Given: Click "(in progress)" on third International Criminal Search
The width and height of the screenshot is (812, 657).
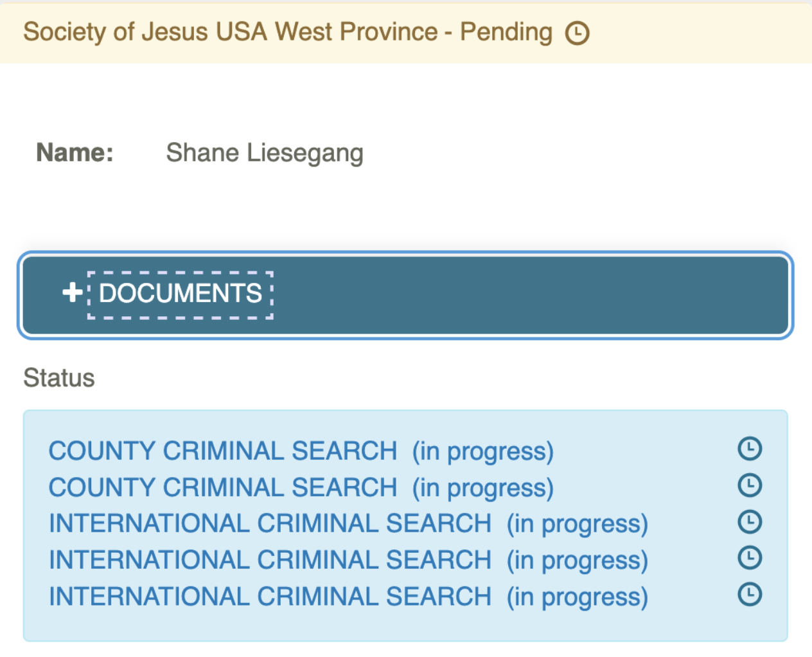Looking at the screenshot, I should tap(577, 597).
